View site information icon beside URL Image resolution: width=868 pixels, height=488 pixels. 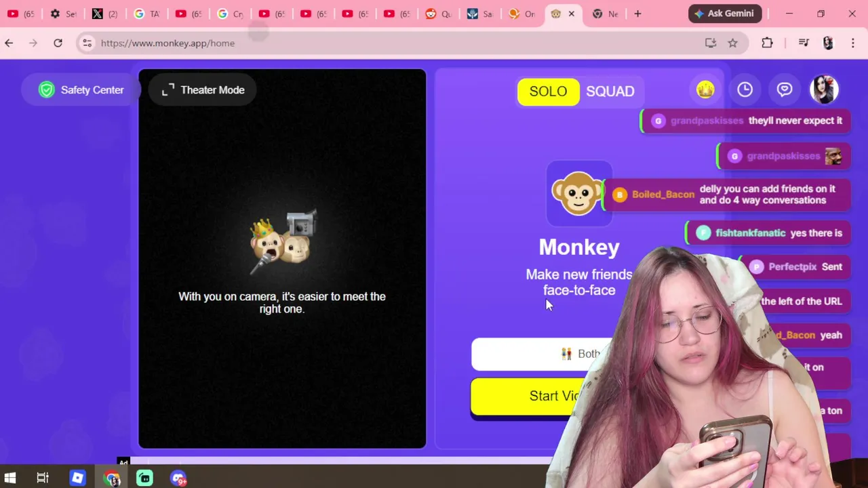click(x=87, y=43)
